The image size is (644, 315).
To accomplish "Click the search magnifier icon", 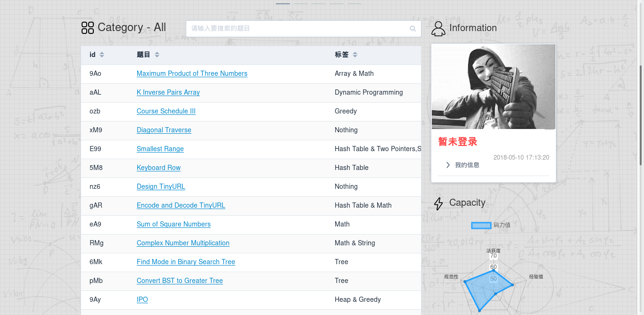I will tap(413, 29).
